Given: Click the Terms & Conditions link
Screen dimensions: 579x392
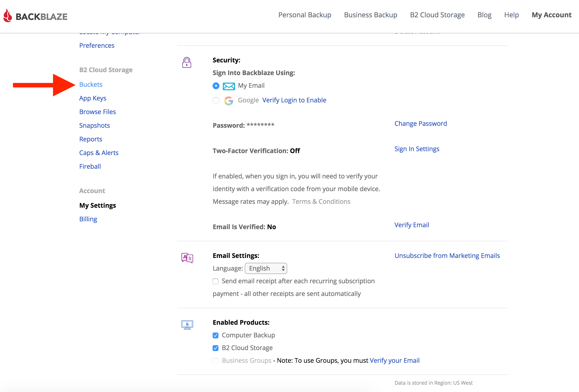Looking at the screenshot, I should [x=321, y=201].
